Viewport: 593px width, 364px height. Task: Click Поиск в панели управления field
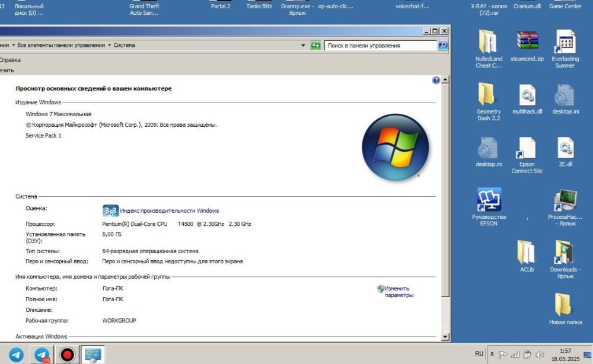(x=380, y=46)
